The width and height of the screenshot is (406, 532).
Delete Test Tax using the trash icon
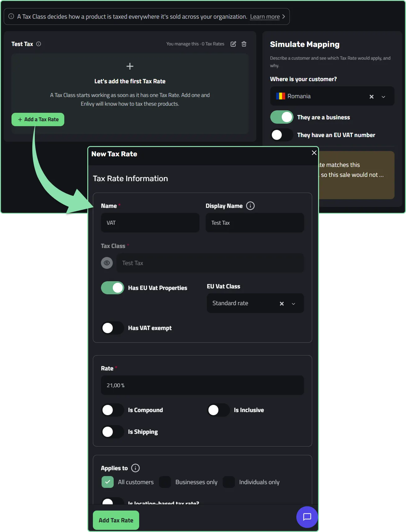(x=244, y=44)
